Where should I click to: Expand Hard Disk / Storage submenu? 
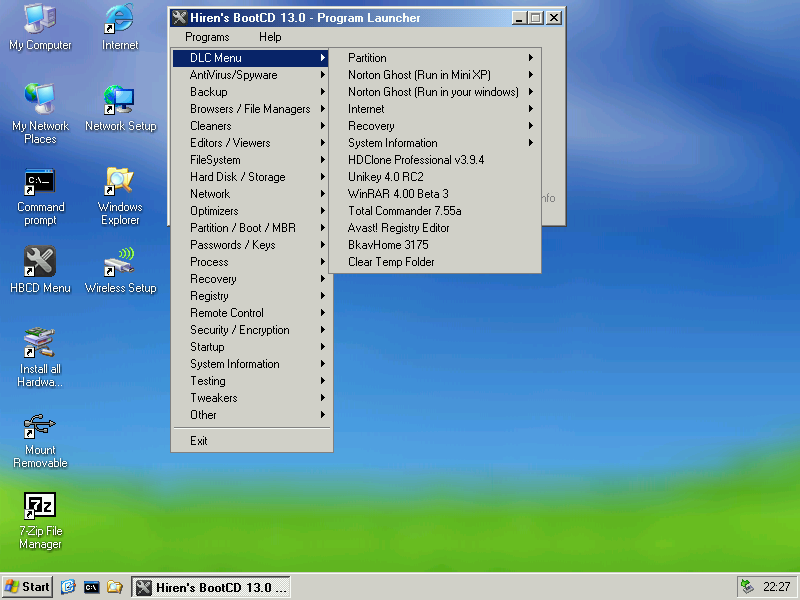point(251,177)
